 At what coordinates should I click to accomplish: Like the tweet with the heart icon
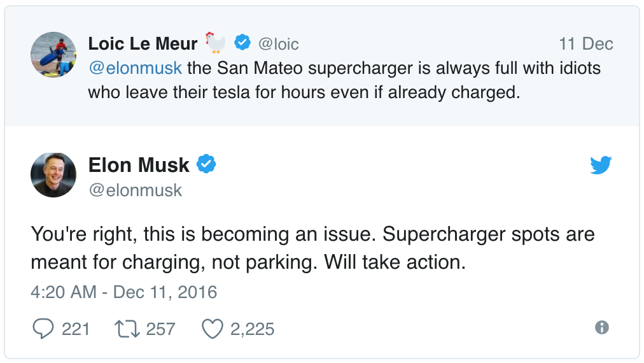[x=212, y=329]
